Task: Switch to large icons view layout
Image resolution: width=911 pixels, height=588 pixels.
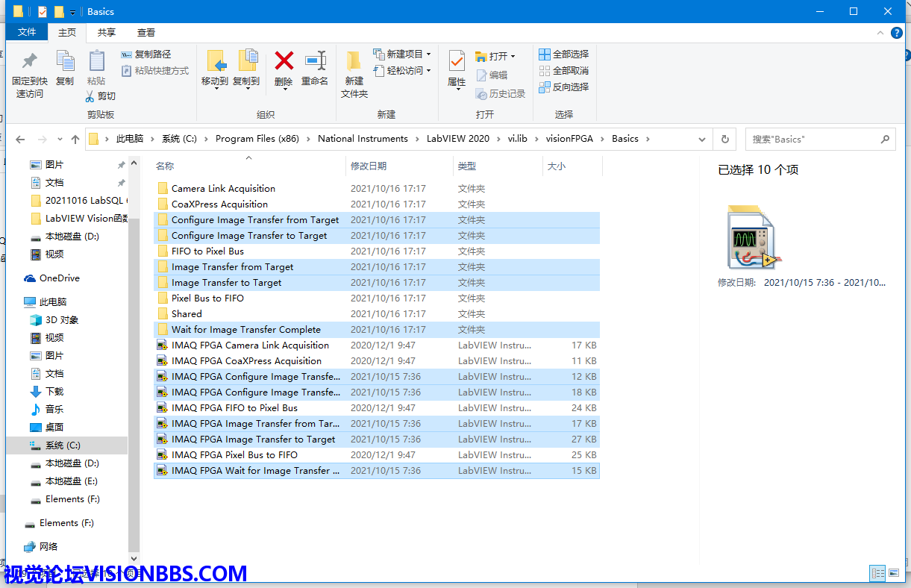Action: pyautogui.click(x=894, y=572)
